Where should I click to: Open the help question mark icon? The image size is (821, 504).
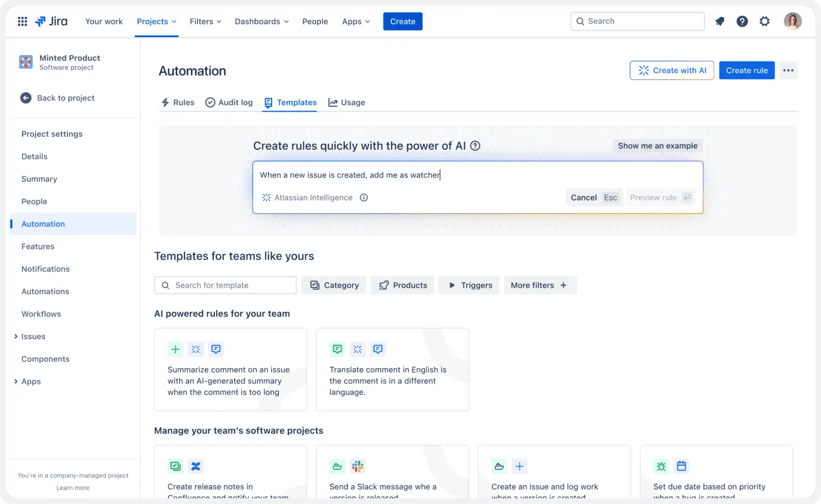tap(742, 21)
